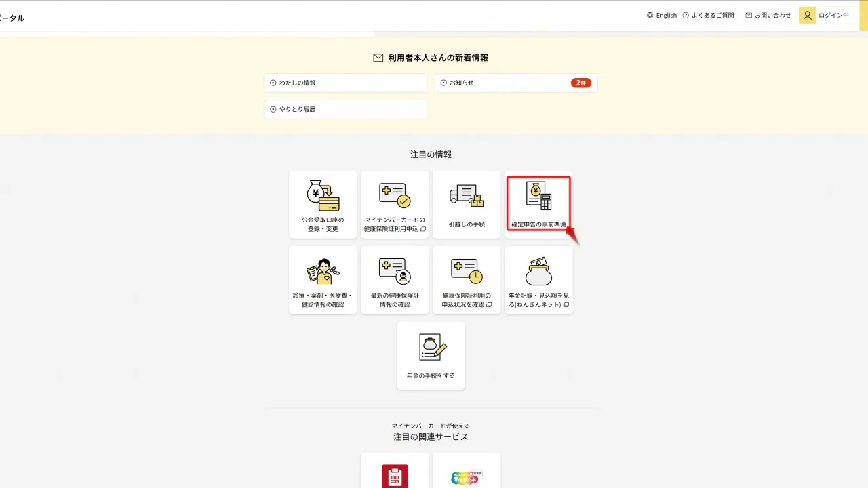The image size is (868, 488).
Task: Open よくあるご質問 FAQ link
Action: 708,15
